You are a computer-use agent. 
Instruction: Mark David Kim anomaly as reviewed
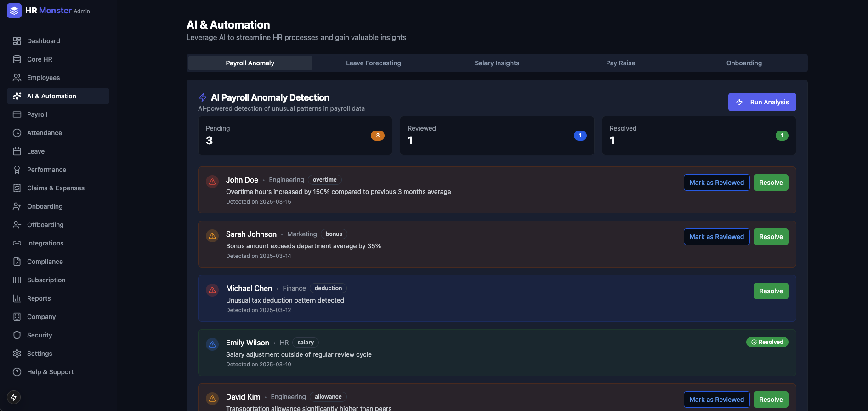point(716,400)
